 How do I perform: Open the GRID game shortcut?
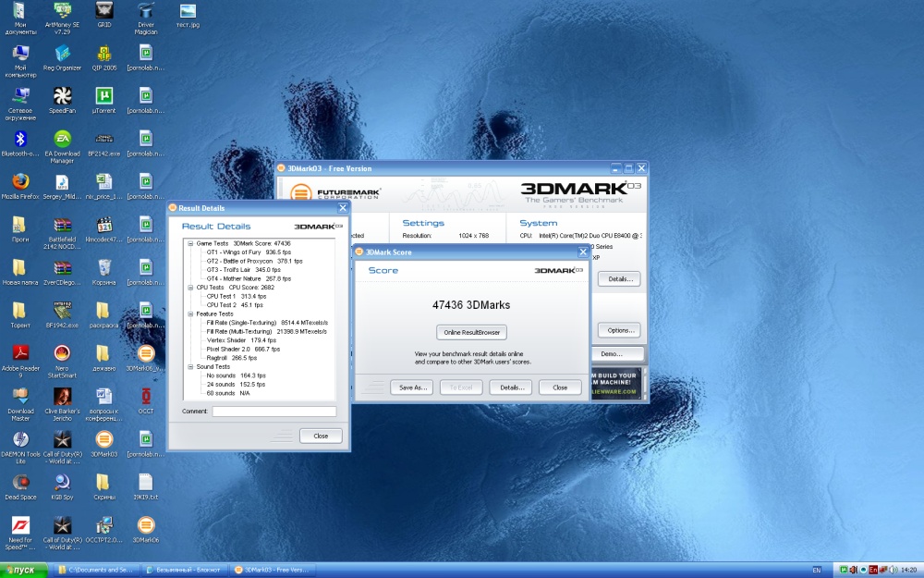[104, 15]
